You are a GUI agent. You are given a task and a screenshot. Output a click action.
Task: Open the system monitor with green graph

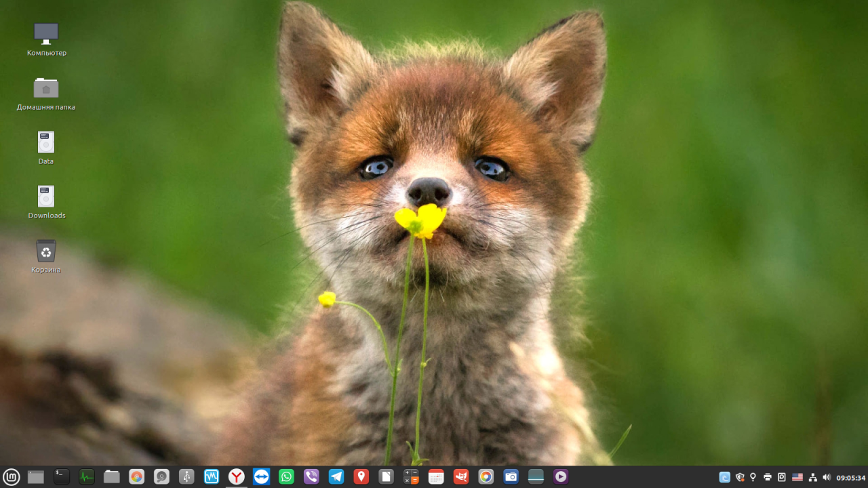point(87,477)
